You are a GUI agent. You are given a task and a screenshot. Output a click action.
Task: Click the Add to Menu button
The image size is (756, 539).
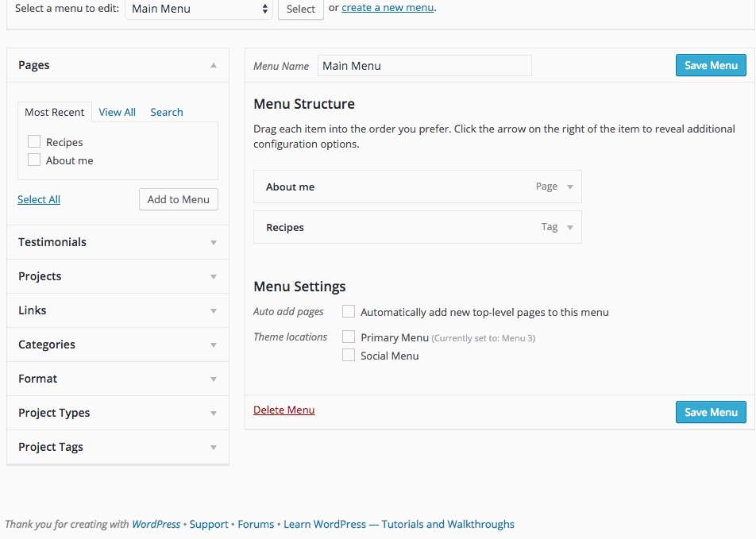[179, 199]
